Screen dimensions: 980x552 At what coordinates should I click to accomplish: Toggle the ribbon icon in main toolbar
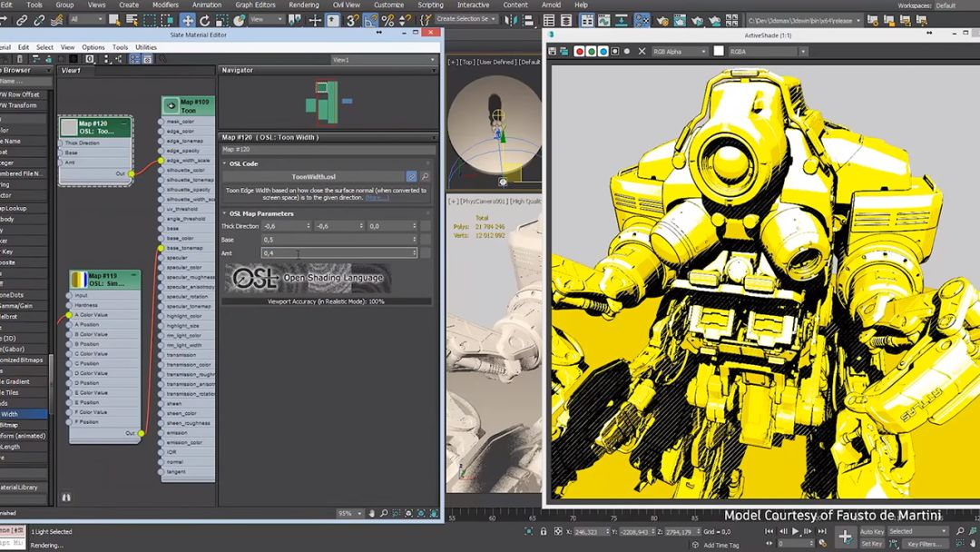click(x=587, y=21)
